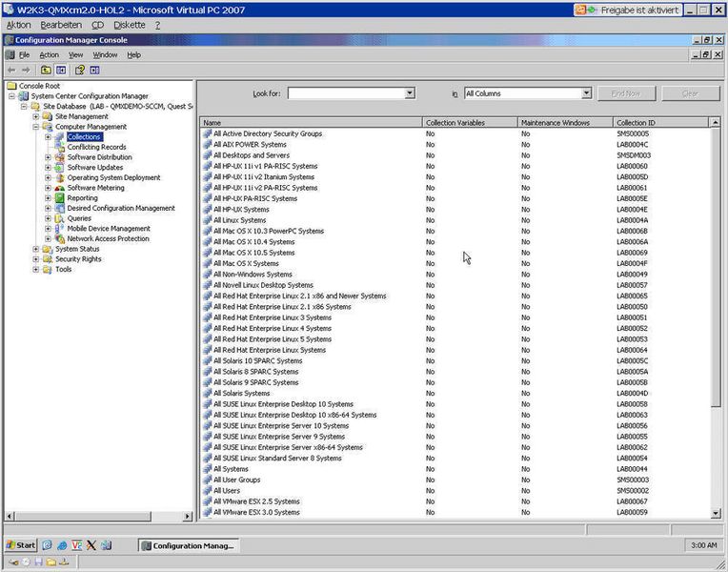Open the Help menu

coord(133,55)
